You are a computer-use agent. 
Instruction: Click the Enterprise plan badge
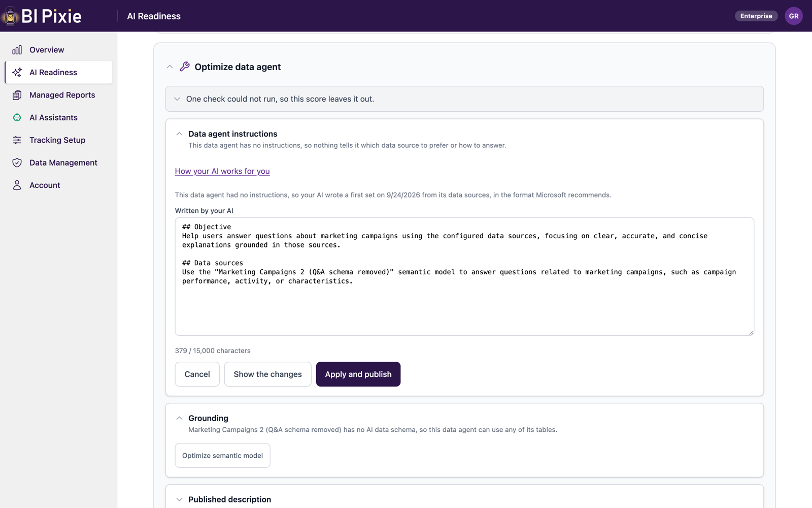(756, 16)
